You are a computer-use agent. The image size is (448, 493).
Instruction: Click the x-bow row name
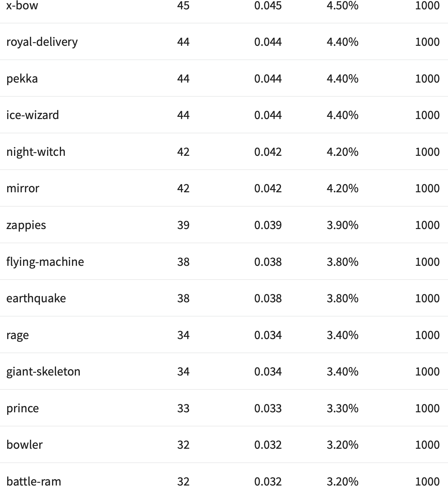point(22,5)
